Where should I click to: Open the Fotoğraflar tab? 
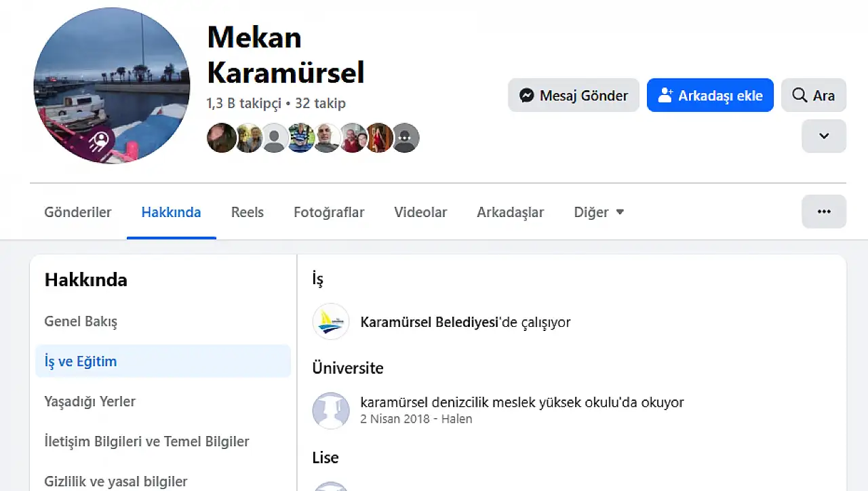(x=329, y=212)
